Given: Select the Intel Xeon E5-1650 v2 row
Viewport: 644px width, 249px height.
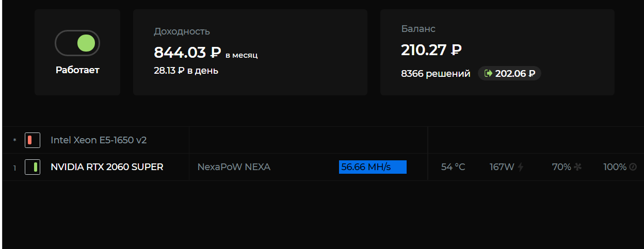Looking at the screenshot, I should [x=323, y=140].
